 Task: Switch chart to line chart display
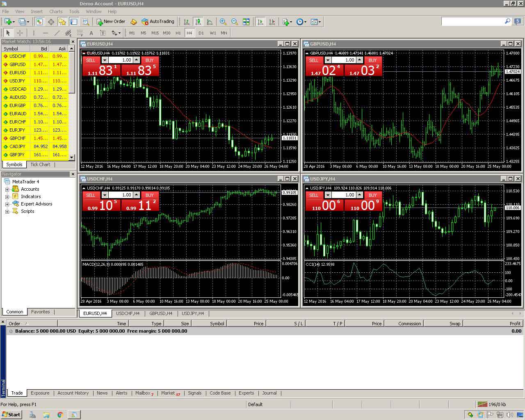[210, 22]
